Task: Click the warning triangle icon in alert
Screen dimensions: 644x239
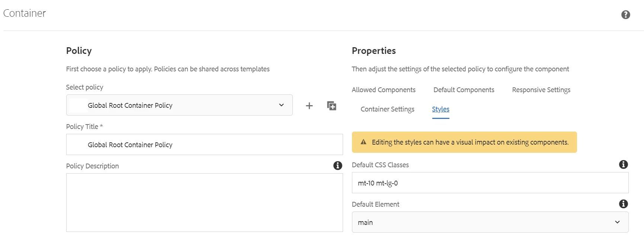Action: coord(363,142)
